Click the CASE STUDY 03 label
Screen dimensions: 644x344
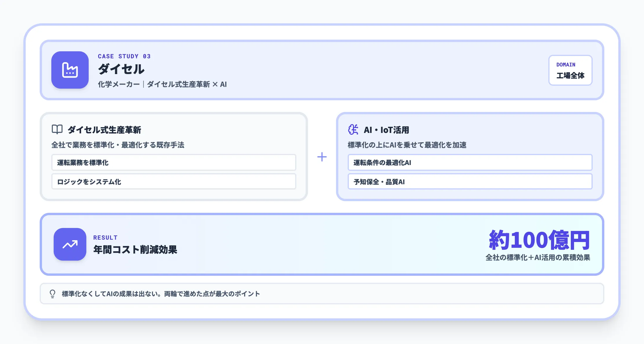124,56
